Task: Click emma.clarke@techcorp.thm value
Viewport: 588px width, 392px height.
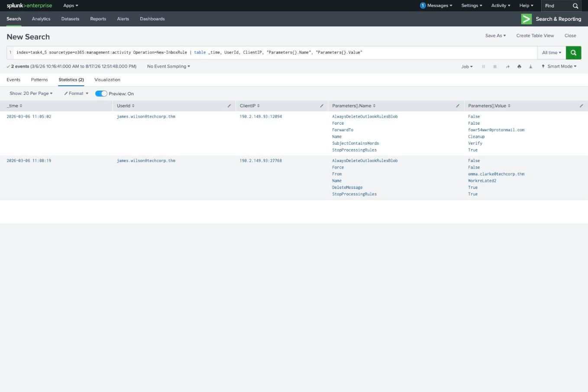Action: click(x=496, y=174)
